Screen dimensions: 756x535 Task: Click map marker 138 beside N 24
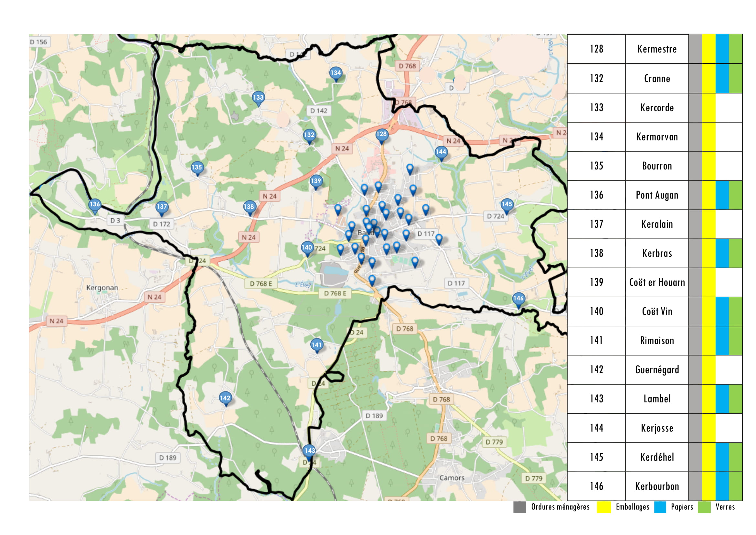[249, 208]
